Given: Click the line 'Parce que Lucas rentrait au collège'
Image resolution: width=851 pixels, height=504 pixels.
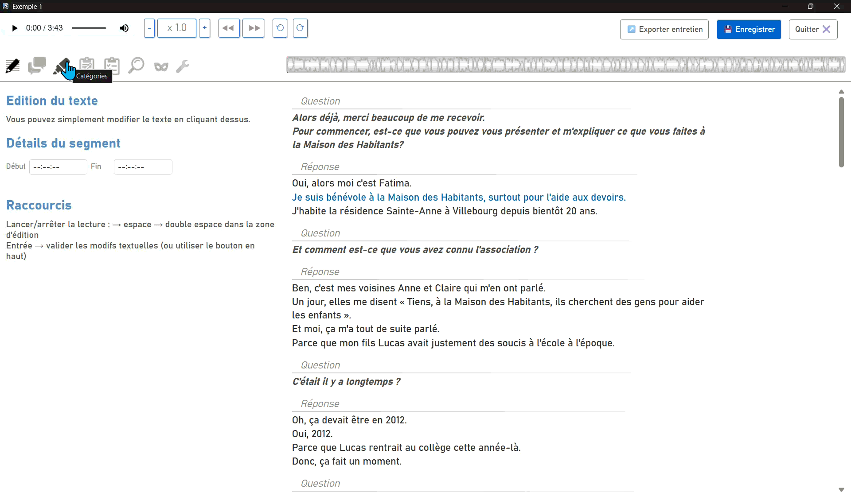Looking at the screenshot, I should pyautogui.click(x=406, y=448).
